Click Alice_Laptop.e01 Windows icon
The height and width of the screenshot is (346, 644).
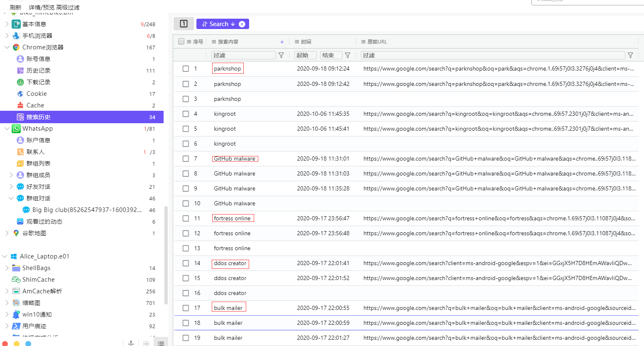[14, 256]
